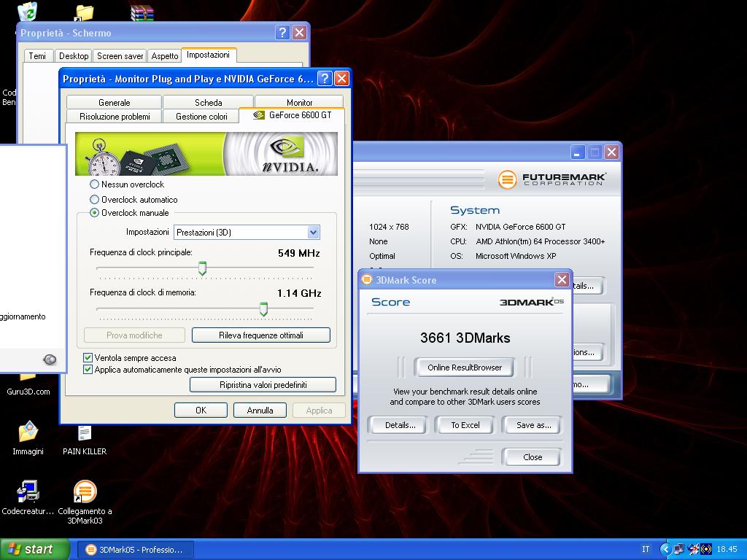Click the clock showing 18.45

click(727, 549)
